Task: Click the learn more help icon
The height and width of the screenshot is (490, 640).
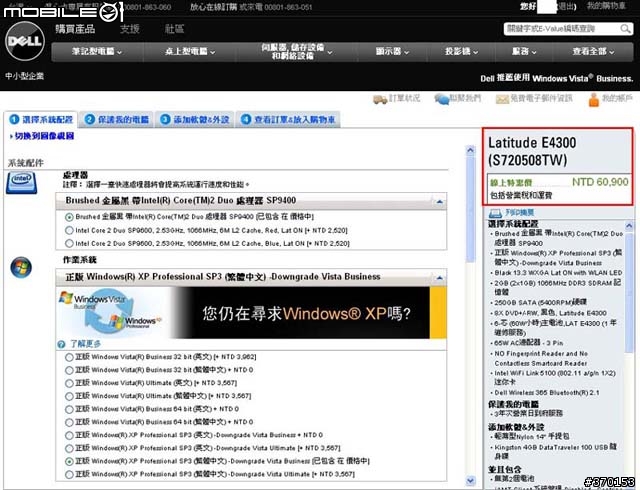Action: point(61,344)
